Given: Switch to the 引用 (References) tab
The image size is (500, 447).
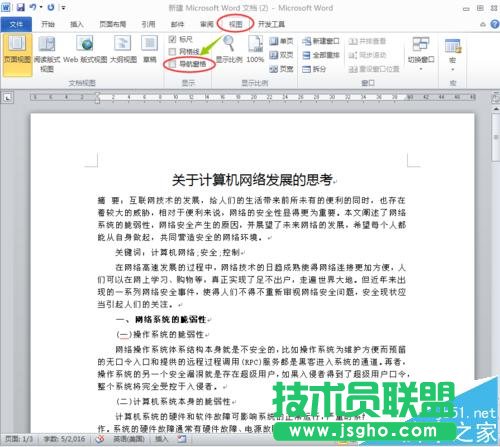Looking at the screenshot, I should tap(148, 24).
